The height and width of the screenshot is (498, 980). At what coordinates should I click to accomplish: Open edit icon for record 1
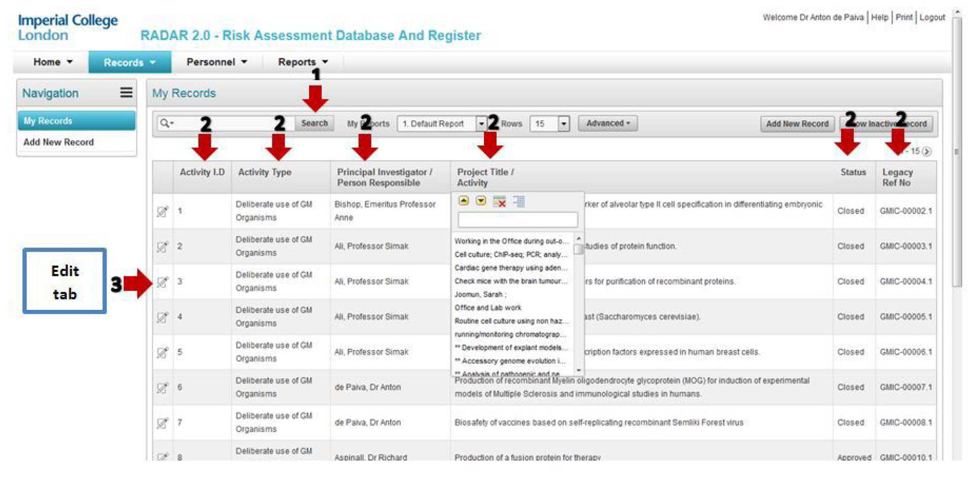pos(162,211)
